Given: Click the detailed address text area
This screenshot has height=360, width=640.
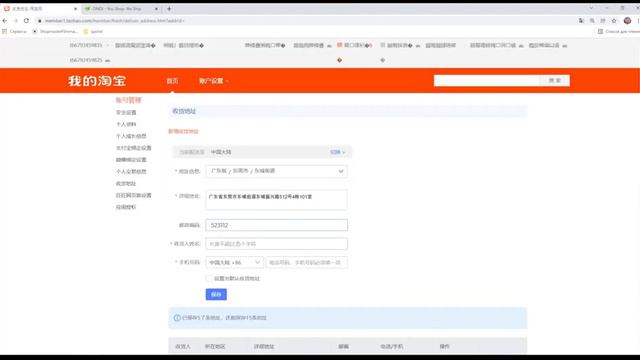Looking at the screenshot, I should coord(276,200).
